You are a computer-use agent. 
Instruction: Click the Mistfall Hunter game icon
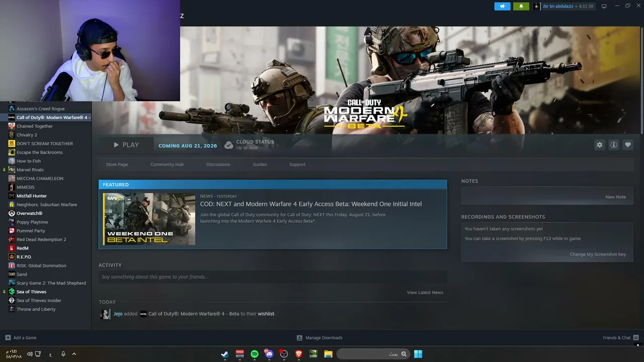click(12, 196)
